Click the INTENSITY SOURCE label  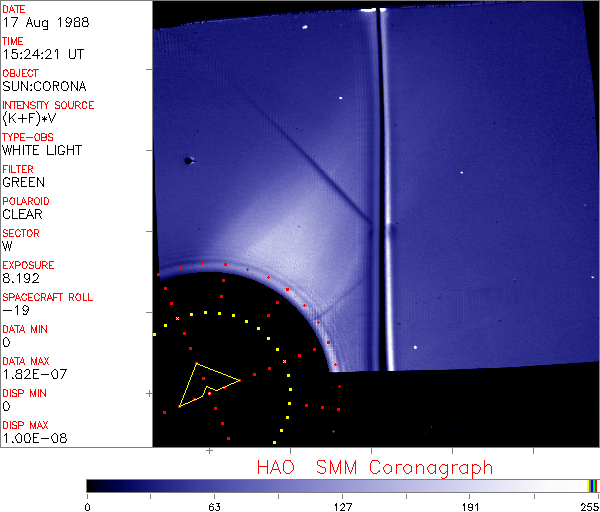click(48, 105)
